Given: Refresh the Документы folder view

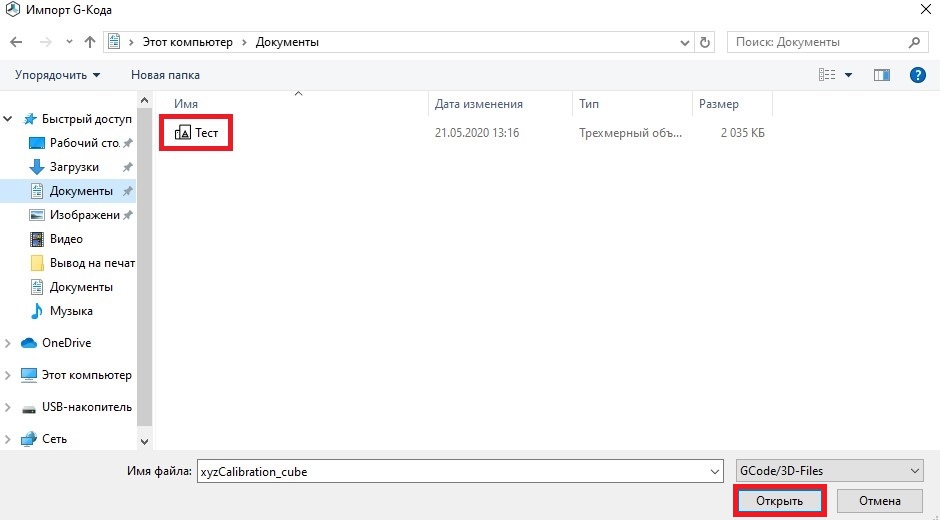Looking at the screenshot, I should pos(706,42).
